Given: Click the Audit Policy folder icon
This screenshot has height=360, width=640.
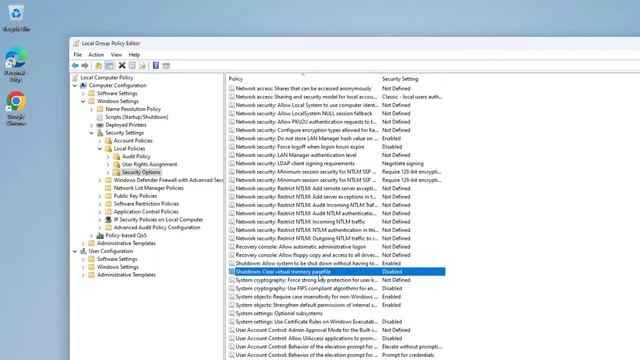Looking at the screenshot, I should tap(117, 156).
